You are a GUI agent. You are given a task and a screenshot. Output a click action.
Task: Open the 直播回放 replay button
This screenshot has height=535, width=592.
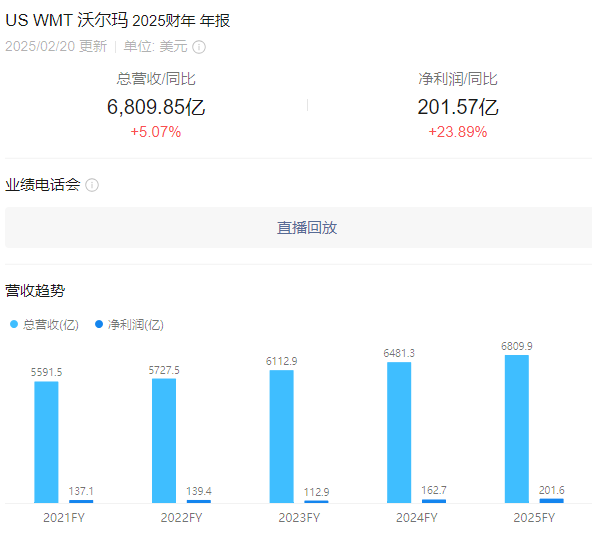pos(307,228)
